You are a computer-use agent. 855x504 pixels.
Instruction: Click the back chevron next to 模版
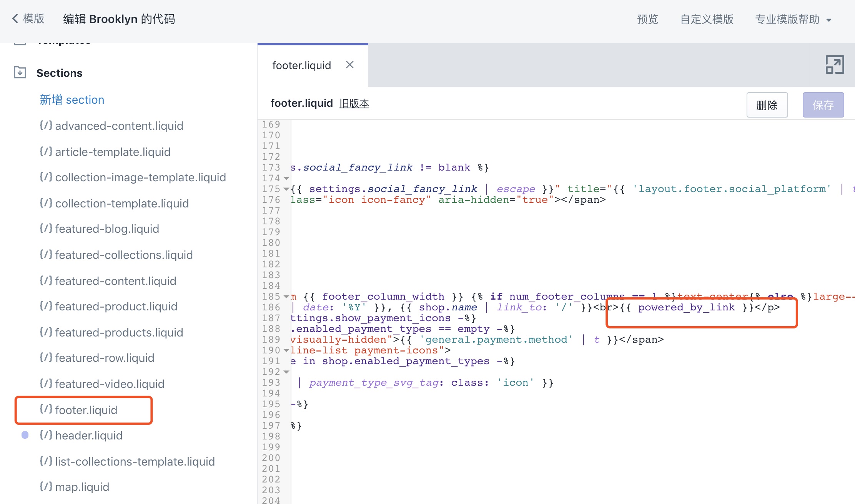tap(15, 18)
